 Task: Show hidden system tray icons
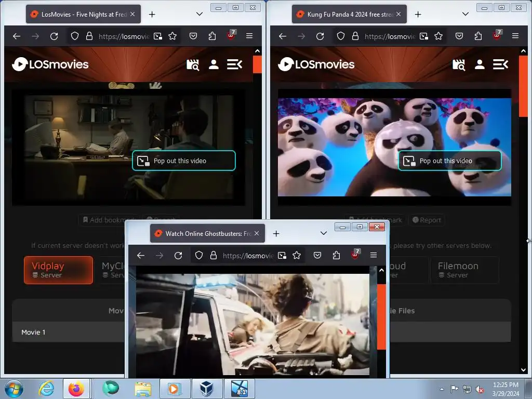coord(442,389)
